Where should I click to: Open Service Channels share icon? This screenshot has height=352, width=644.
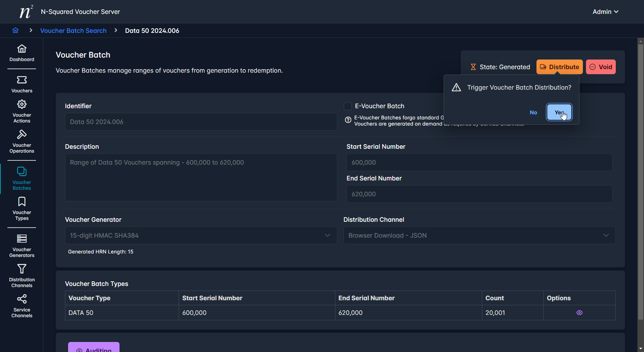(x=22, y=299)
